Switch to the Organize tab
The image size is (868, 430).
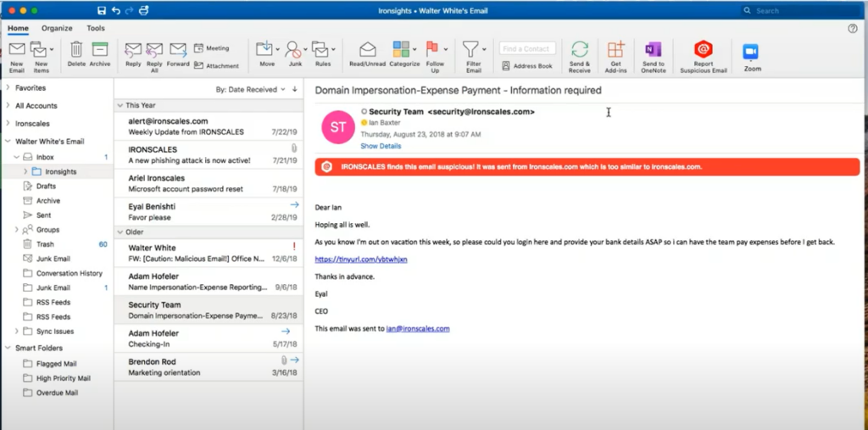click(x=57, y=28)
